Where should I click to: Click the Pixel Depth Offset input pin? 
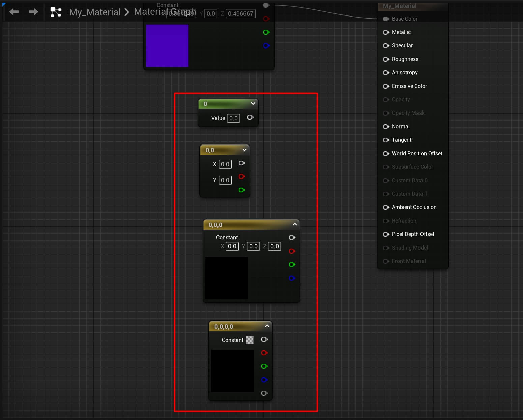click(386, 234)
